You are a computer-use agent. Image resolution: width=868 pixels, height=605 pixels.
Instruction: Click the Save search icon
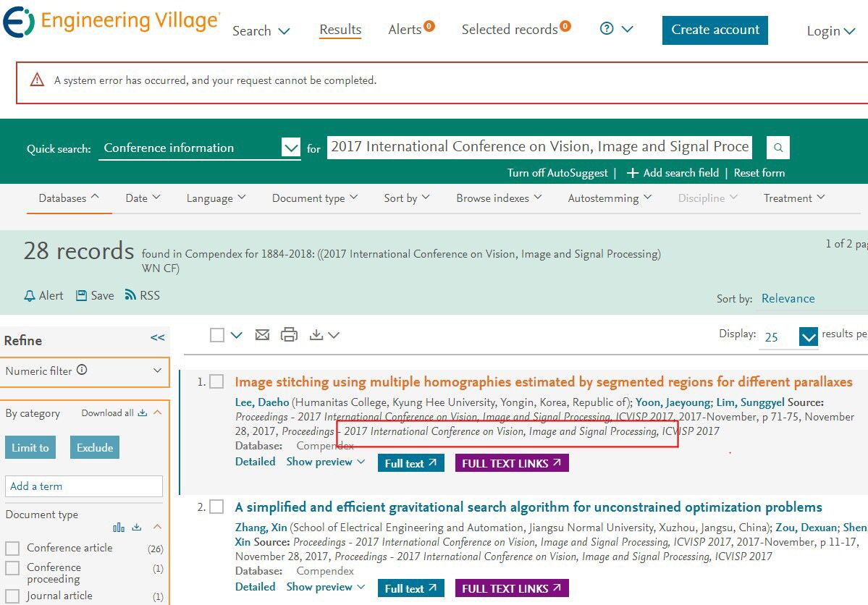click(x=82, y=295)
